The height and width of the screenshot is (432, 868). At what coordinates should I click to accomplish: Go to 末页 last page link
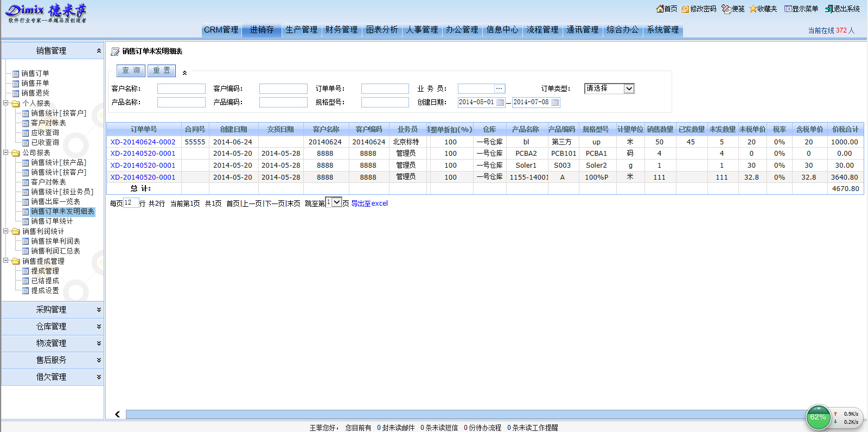[x=293, y=204]
